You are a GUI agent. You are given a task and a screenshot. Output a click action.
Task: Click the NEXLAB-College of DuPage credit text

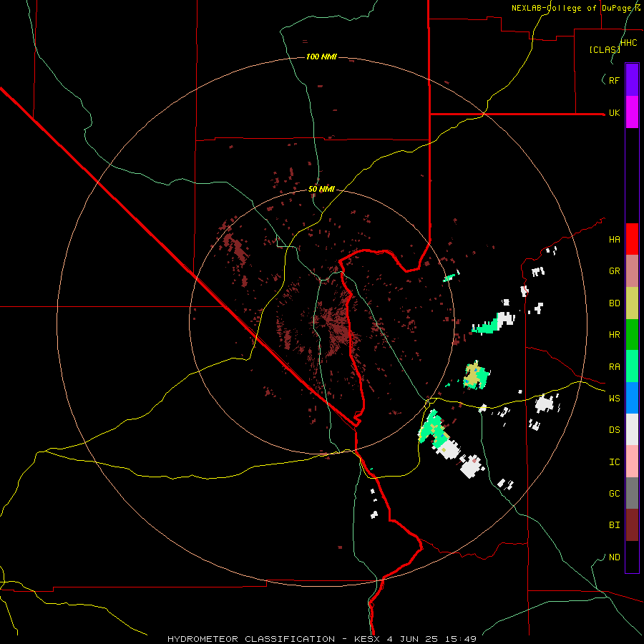[x=576, y=8]
